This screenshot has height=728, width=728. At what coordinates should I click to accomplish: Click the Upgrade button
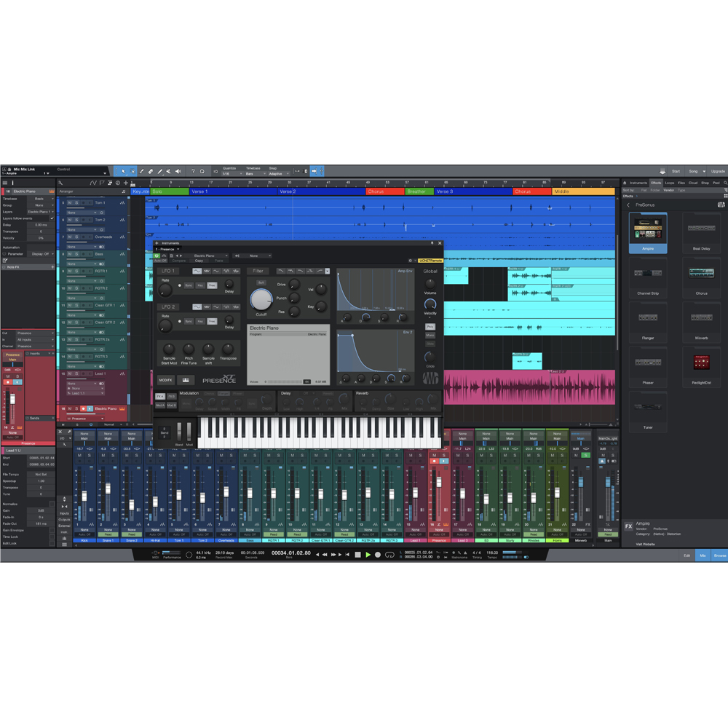point(718,171)
